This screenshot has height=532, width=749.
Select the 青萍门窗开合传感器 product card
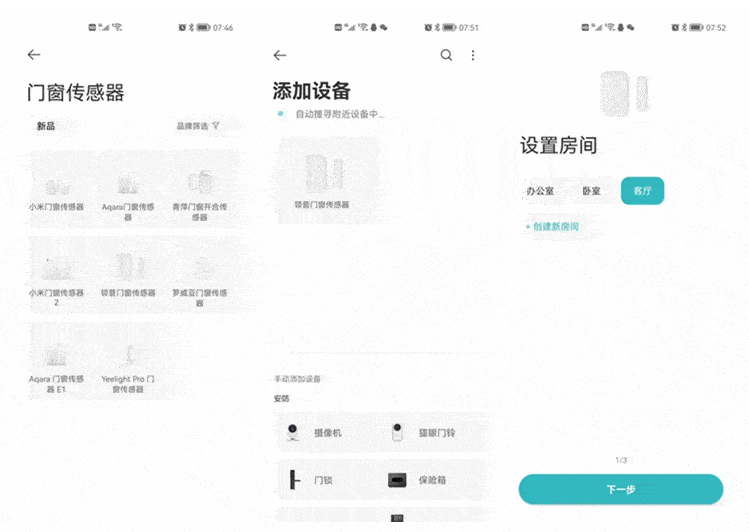click(x=200, y=189)
